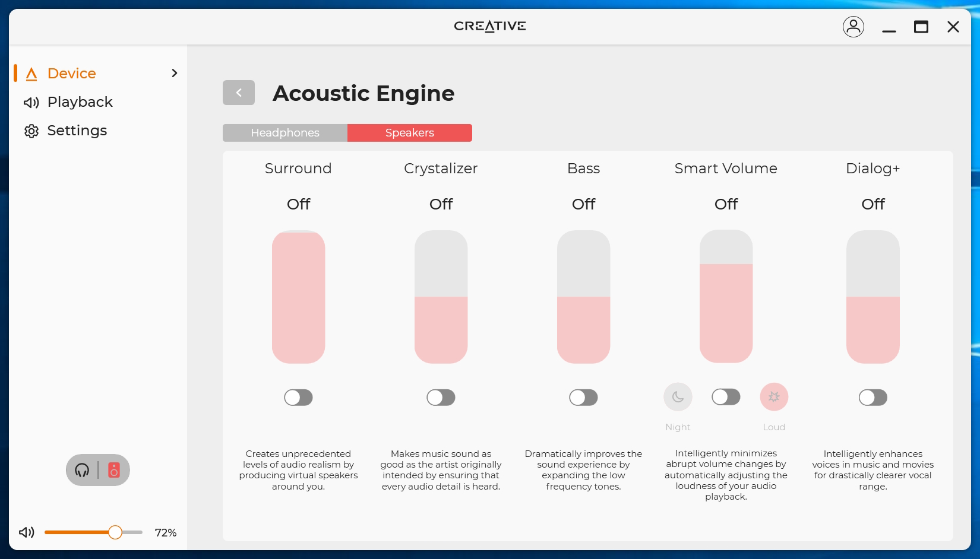Go back using the left chevron button
The height and width of the screenshot is (559, 980).
(239, 93)
